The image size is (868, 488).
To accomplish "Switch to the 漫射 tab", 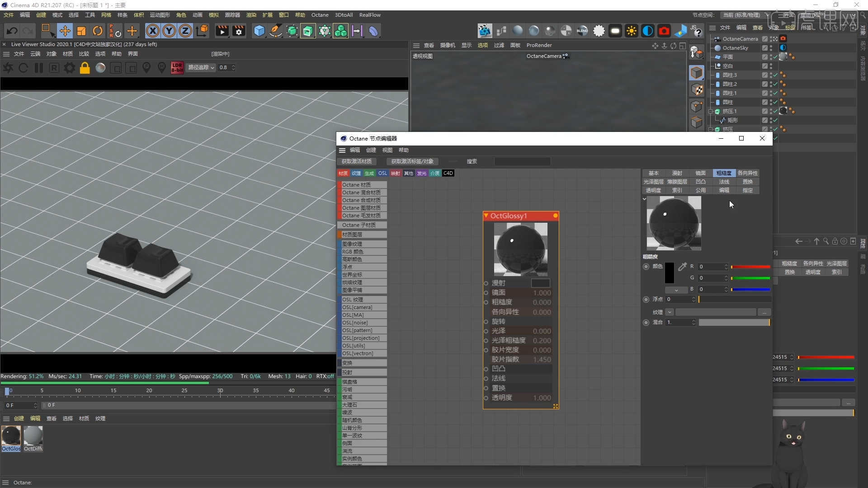I will 677,173.
